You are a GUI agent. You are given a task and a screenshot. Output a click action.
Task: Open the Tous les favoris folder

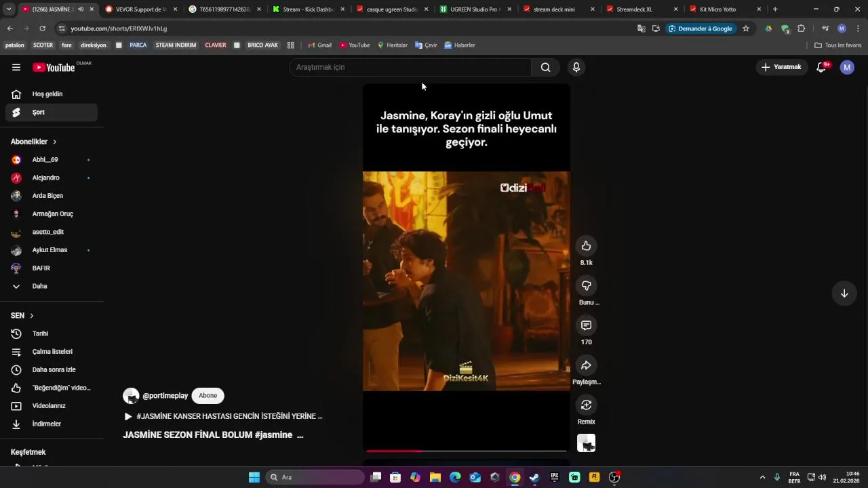coord(837,45)
